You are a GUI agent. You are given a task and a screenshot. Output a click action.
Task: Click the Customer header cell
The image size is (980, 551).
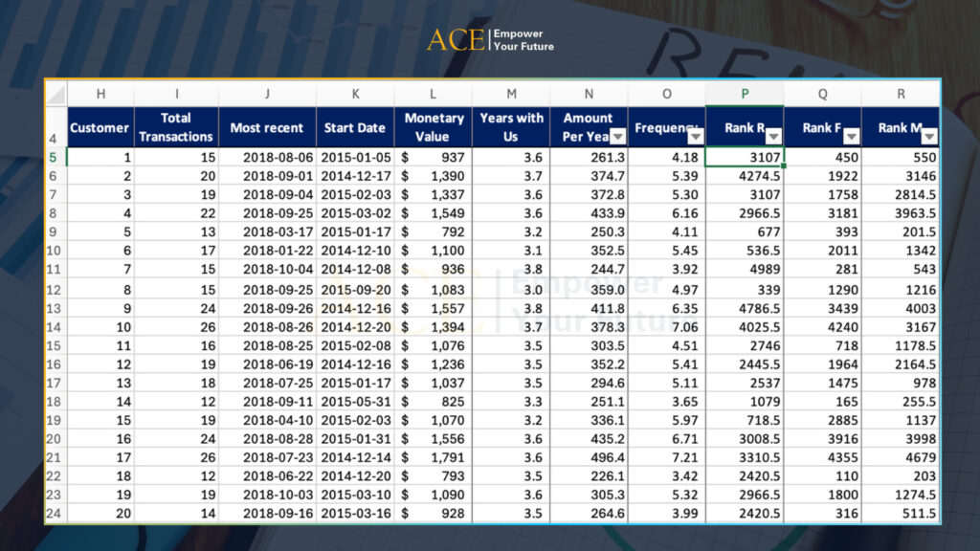[x=100, y=127]
